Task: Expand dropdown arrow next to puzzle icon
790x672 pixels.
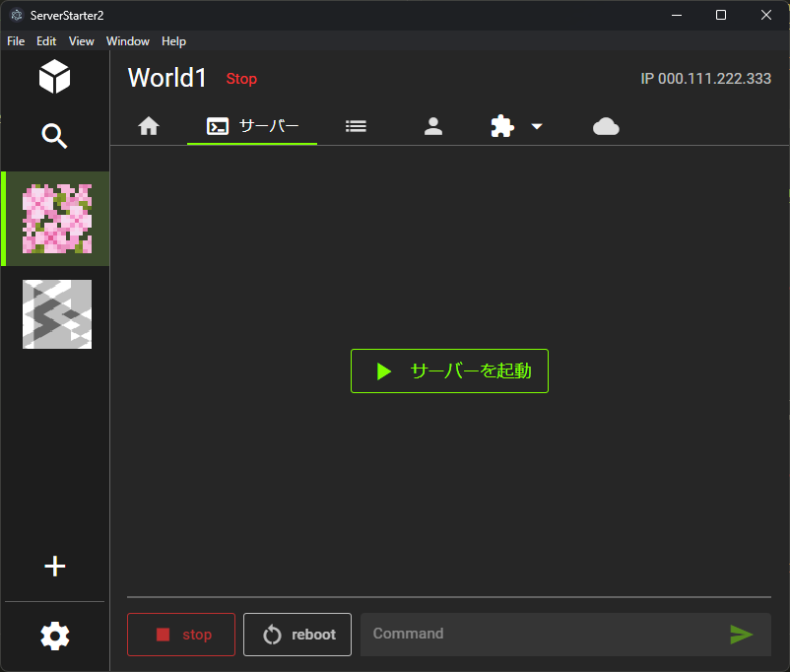Action: [x=537, y=126]
